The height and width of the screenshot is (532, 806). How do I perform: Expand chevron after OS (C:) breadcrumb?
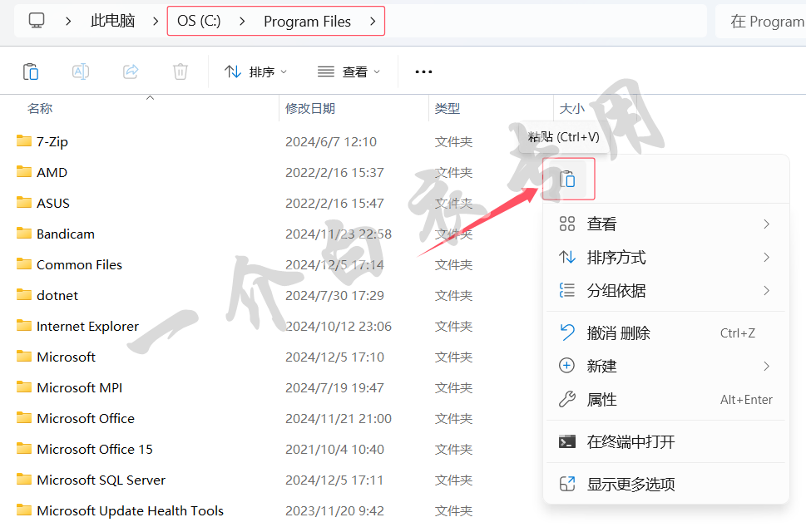click(x=242, y=21)
